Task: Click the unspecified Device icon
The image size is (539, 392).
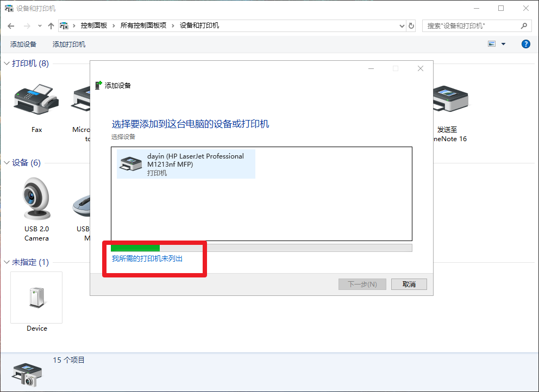Action: pos(36,298)
